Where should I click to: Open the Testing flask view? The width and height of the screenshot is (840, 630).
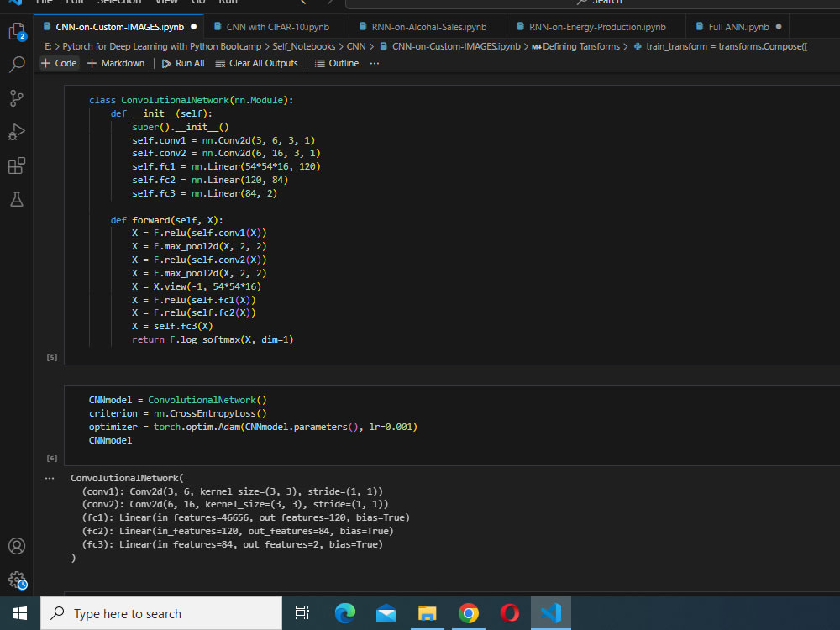coord(17,199)
